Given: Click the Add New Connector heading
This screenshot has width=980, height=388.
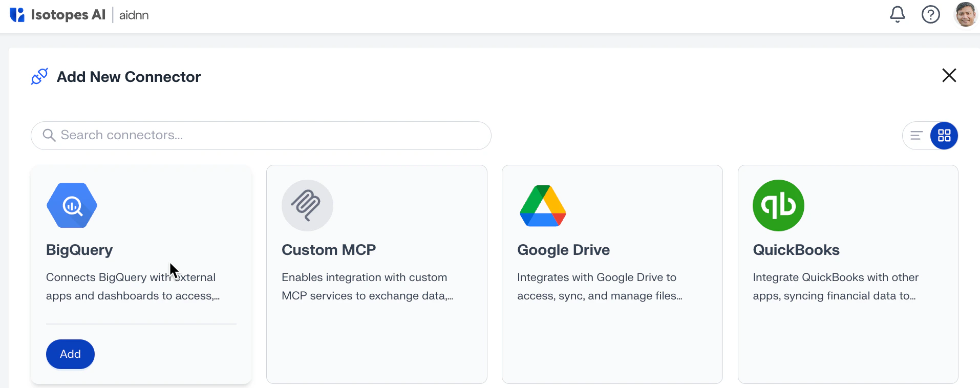Looking at the screenshot, I should coord(129,77).
